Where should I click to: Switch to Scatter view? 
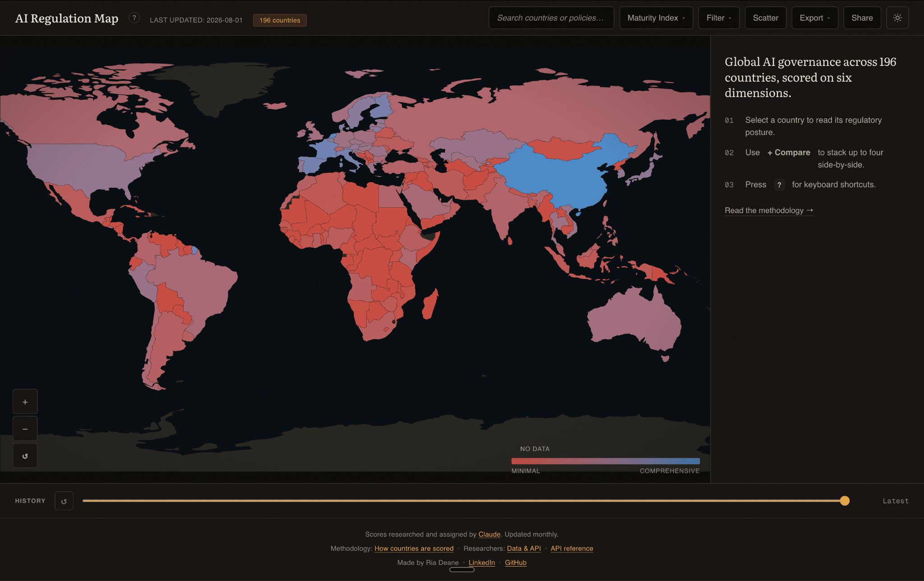(765, 18)
